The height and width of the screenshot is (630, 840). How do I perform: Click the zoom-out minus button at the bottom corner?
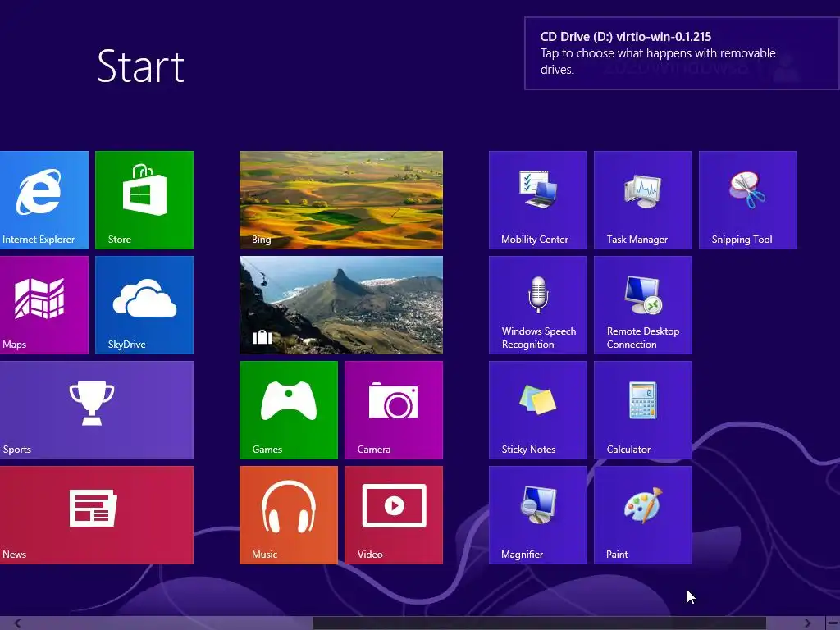(833, 623)
